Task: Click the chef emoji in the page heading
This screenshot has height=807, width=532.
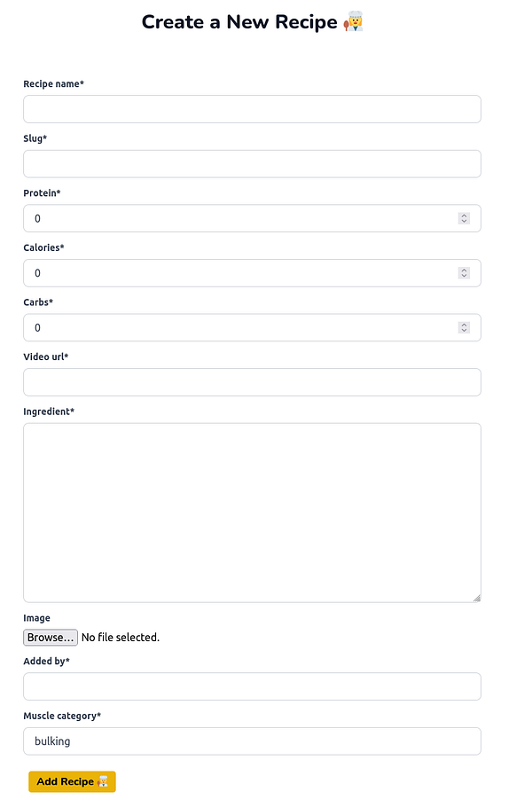Action: pos(353,22)
